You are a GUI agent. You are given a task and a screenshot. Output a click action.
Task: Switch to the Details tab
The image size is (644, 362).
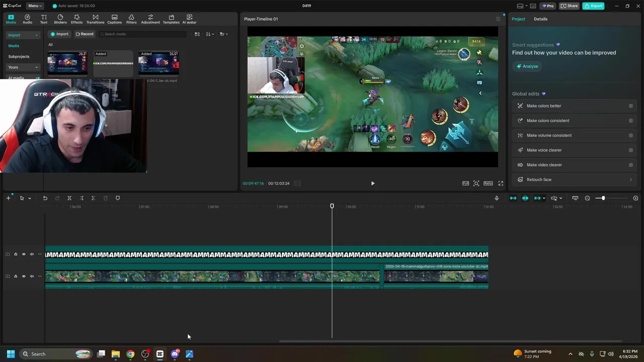point(540,19)
